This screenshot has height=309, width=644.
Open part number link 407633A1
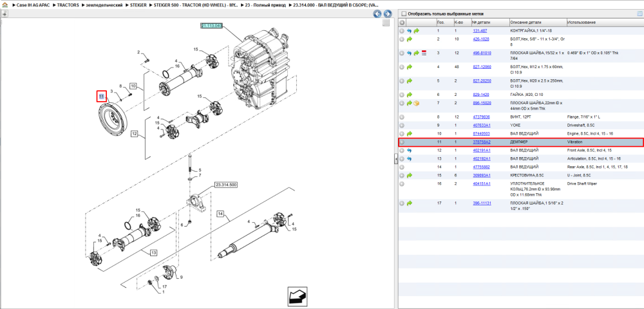(x=482, y=125)
